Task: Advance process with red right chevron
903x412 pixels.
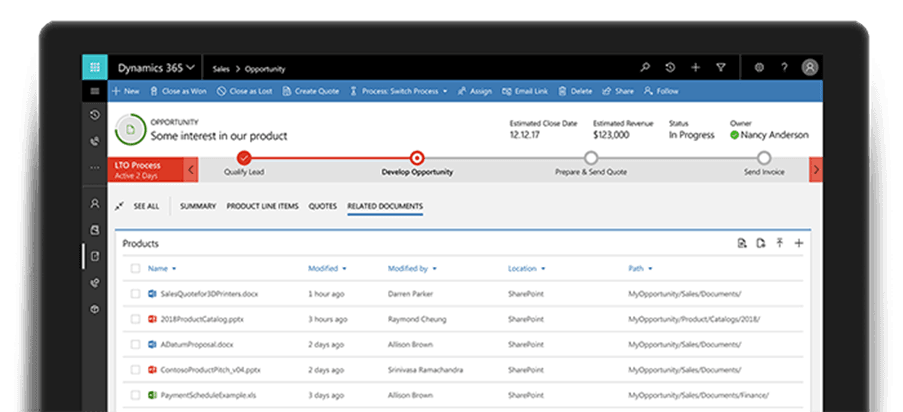Action: [816, 170]
